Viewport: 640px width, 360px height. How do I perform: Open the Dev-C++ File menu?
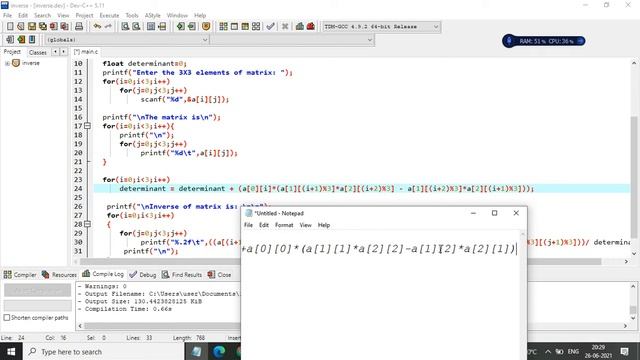[7, 16]
